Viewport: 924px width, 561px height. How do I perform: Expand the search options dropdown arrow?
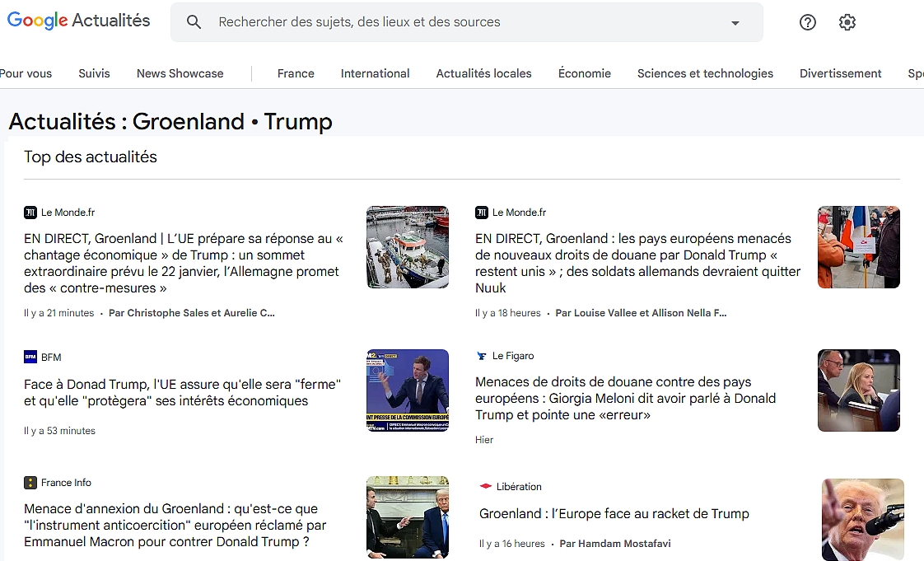click(x=735, y=23)
